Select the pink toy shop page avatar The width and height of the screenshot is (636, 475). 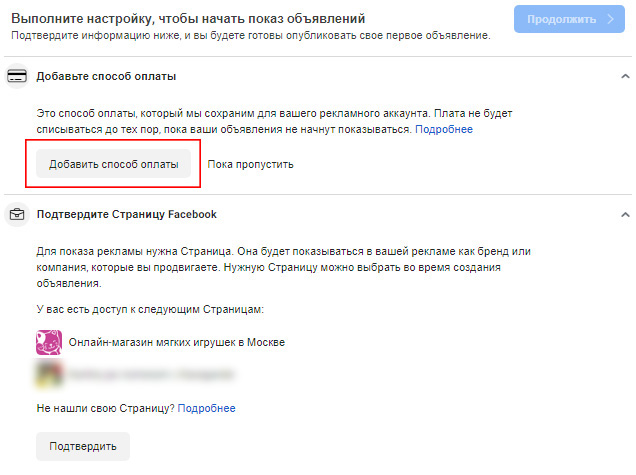point(49,342)
